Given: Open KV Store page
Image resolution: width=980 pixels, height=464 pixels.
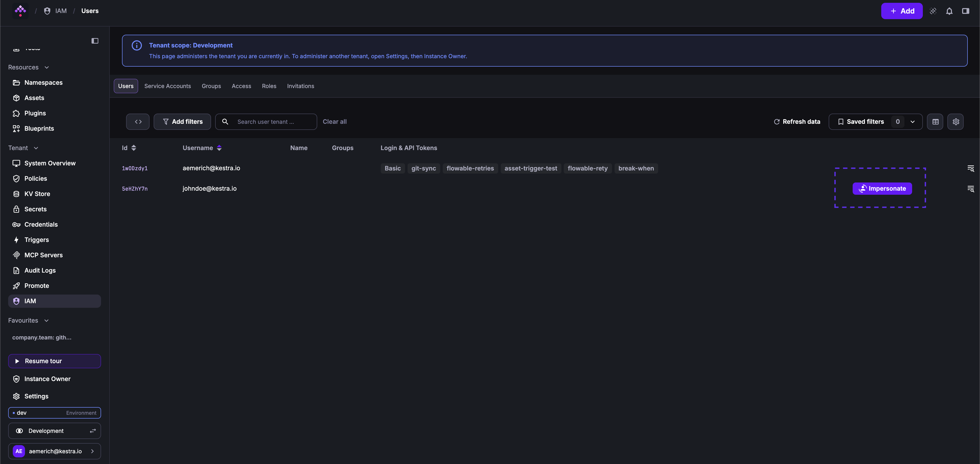Looking at the screenshot, I should click(x=54, y=194).
